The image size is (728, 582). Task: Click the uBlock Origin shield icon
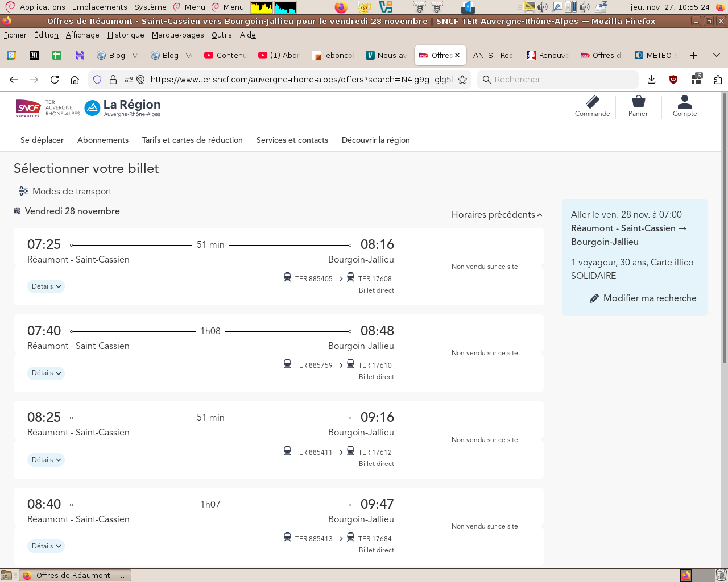tap(673, 80)
